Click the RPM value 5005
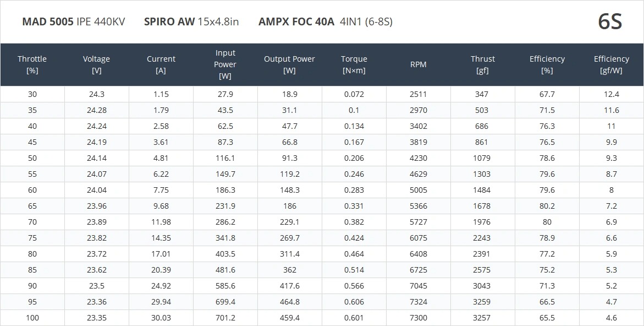The height and width of the screenshot is (326, 644). [x=418, y=190]
